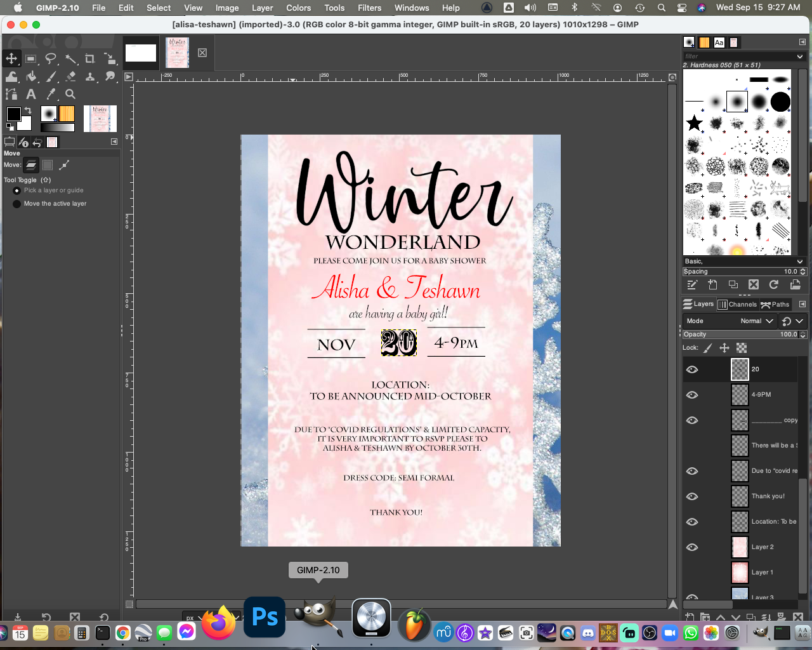Click the layer Opacity slider
The width and height of the screenshot is (812, 650).
click(740, 335)
